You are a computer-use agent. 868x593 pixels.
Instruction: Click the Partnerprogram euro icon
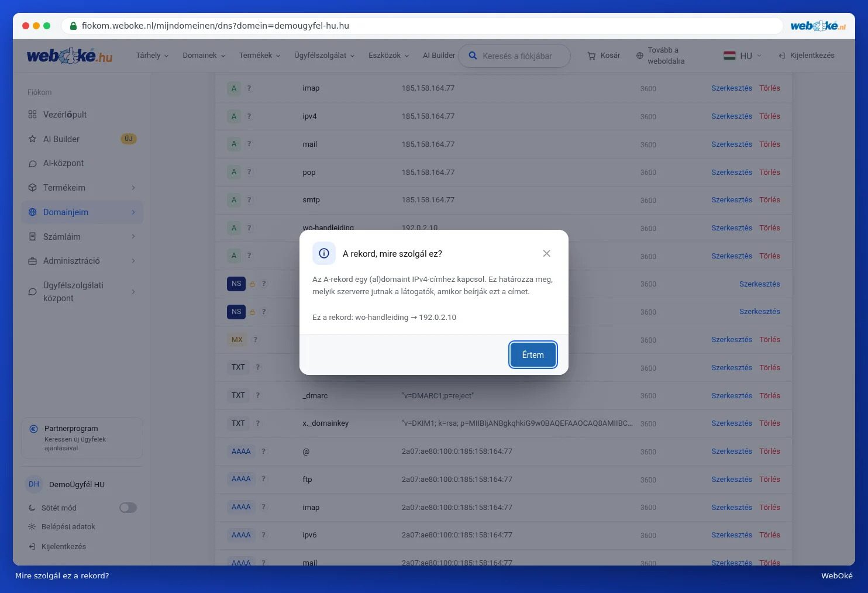(x=33, y=429)
